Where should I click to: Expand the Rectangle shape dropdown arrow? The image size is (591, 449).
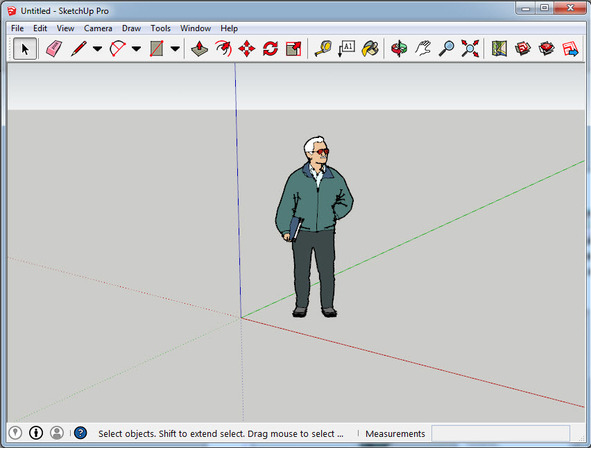click(175, 49)
